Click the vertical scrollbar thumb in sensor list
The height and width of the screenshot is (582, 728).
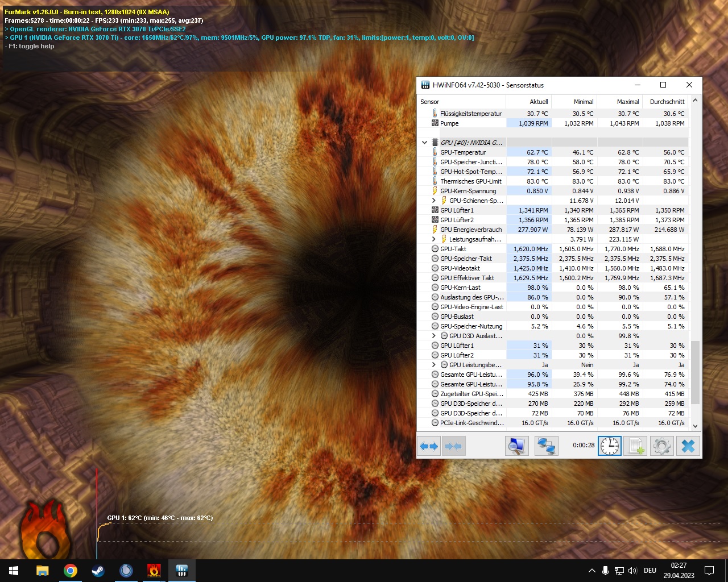tap(695, 372)
